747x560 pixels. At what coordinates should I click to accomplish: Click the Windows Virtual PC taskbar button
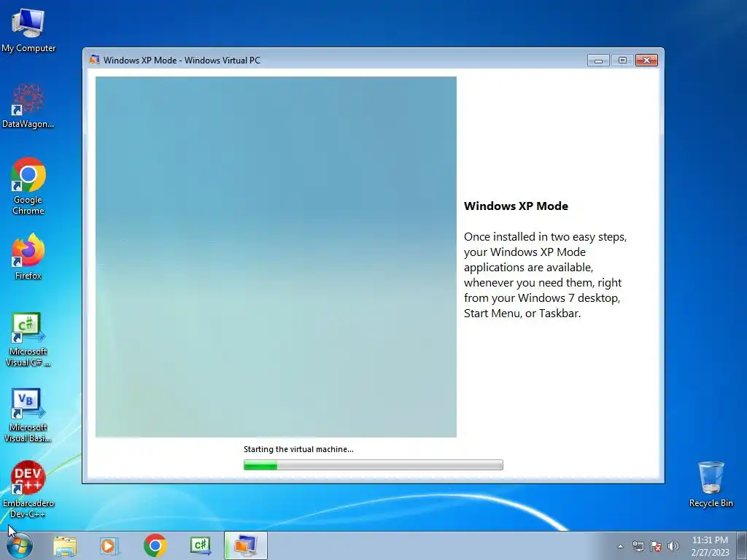pyautogui.click(x=245, y=545)
